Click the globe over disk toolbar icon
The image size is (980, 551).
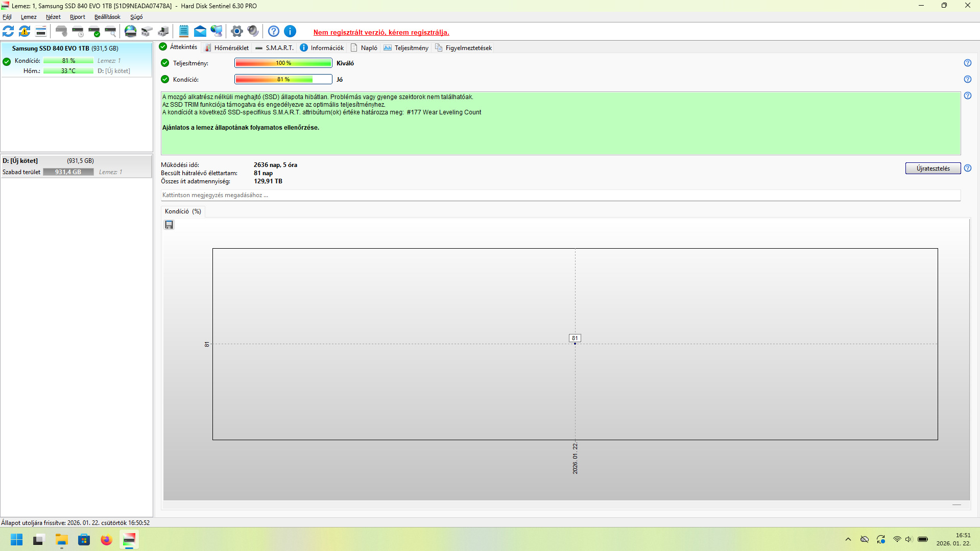131,32
